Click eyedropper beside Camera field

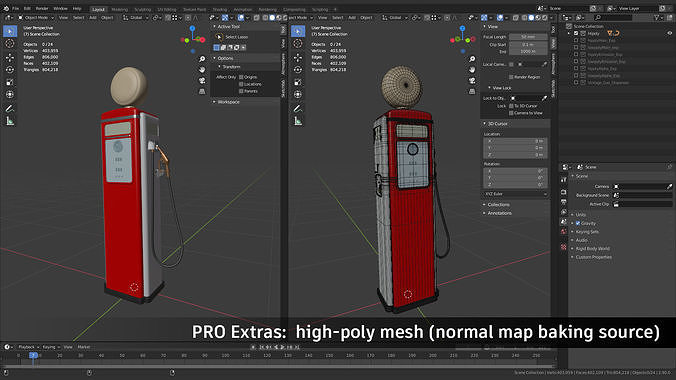(669, 186)
